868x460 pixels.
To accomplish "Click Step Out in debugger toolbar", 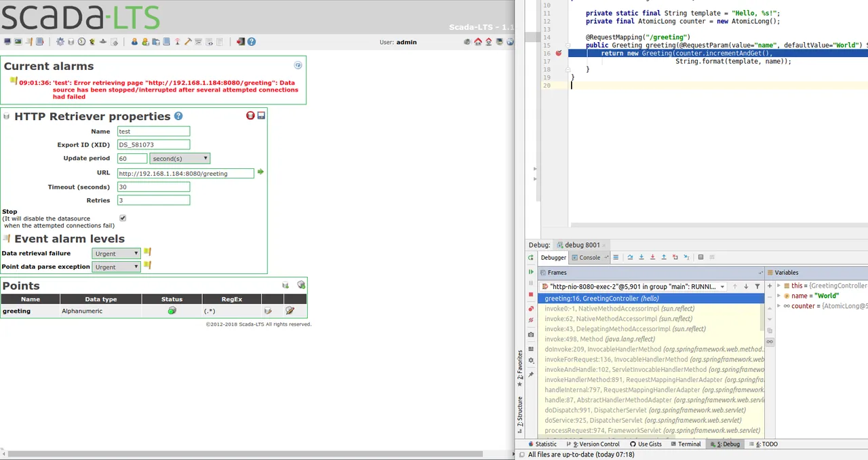I will 664,257.
